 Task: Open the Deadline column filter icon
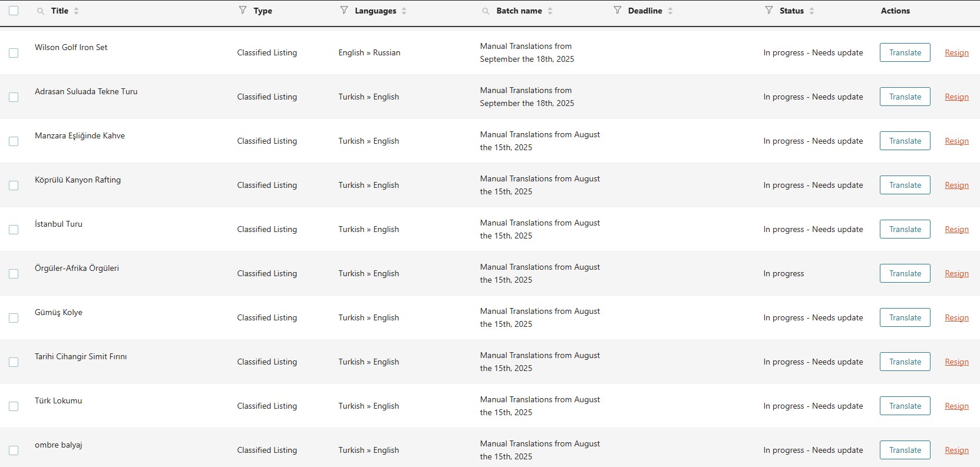tap(618, 11)
